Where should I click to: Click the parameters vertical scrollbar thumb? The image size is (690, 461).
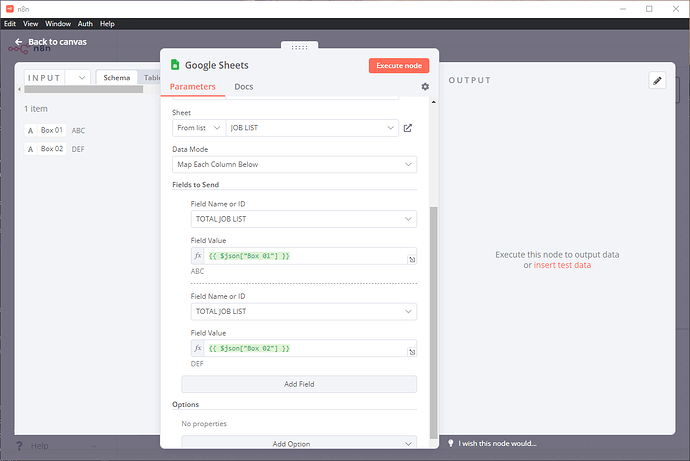pyautogui.click(x=433, y=322)
